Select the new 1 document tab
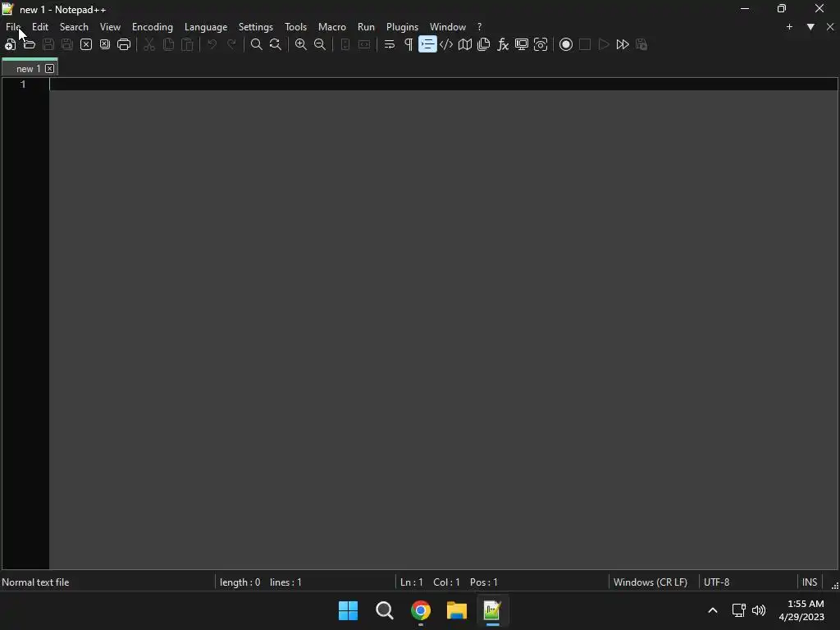Screen dimensions: 840x630 point(28,69)
